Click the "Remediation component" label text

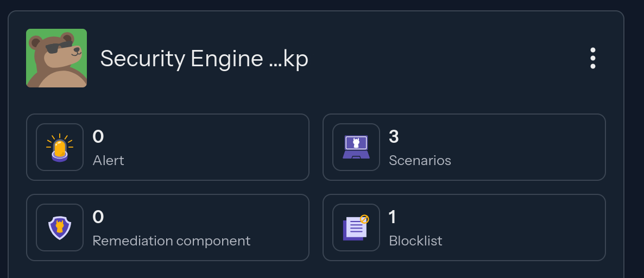pos(172,241)
